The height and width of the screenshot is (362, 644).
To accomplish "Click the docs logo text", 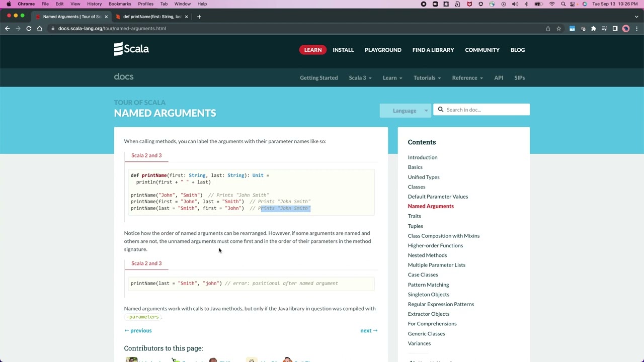I will point(124,77).
